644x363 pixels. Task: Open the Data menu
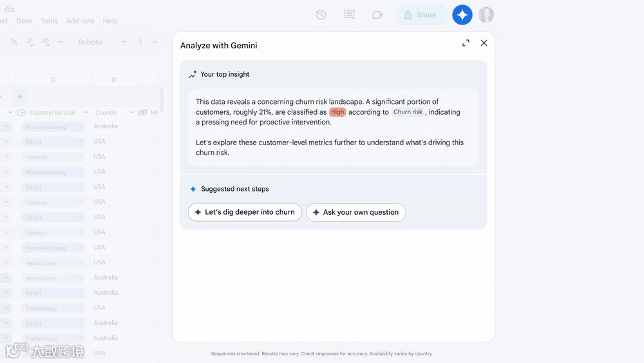click(24, 21)
